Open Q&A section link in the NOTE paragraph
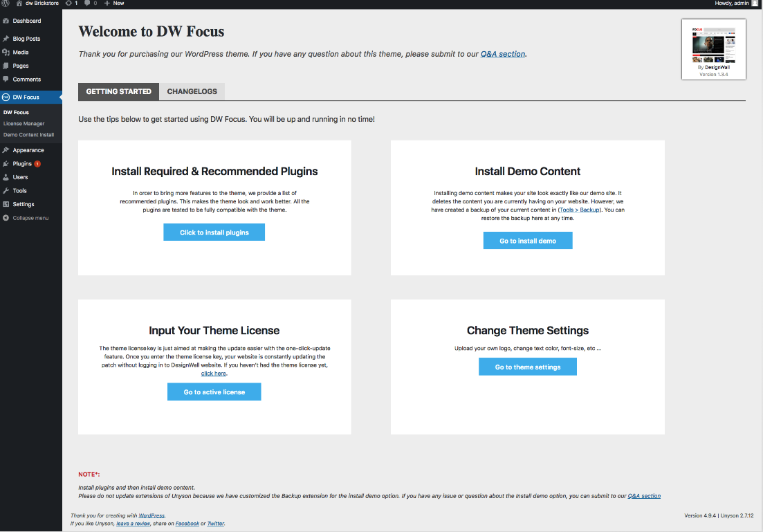 click(644, 496)
